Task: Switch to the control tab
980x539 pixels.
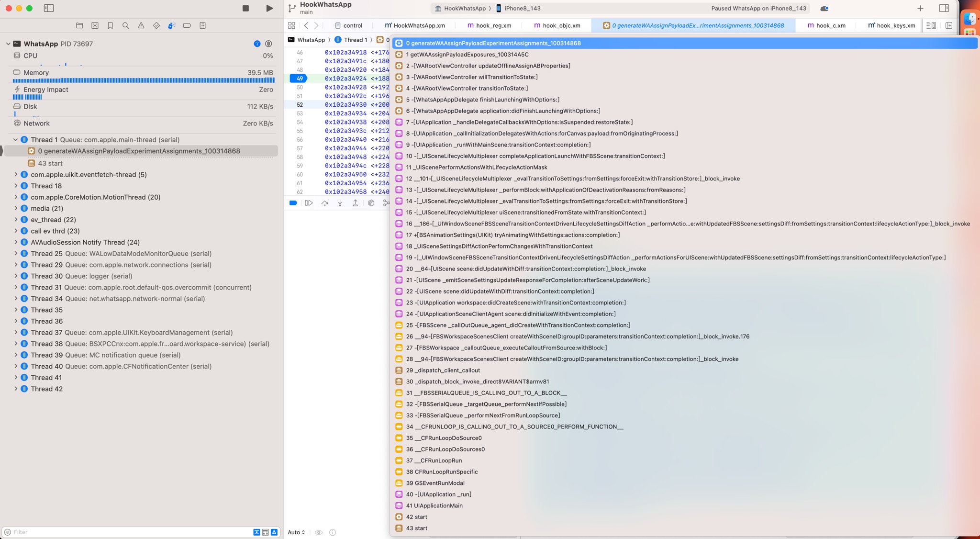Action: (x=348, y=25)
